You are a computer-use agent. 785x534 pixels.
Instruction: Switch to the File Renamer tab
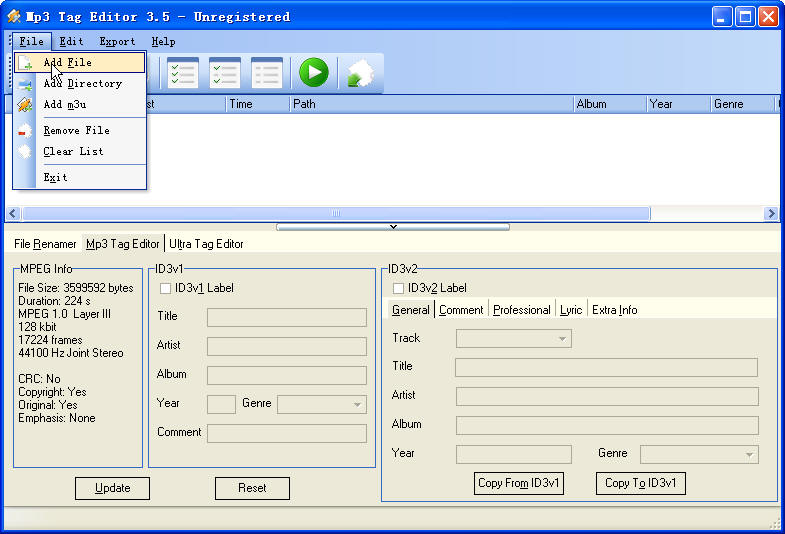click(45, 244)
